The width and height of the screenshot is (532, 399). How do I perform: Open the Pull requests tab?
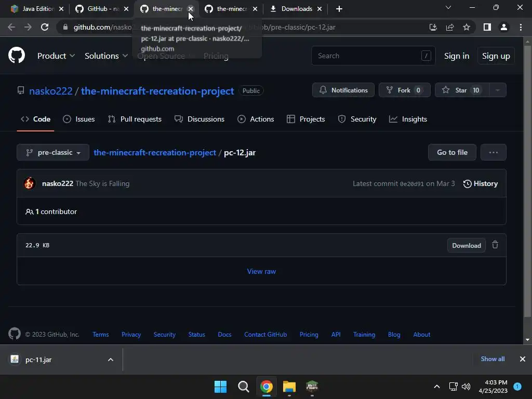(135, 119)
